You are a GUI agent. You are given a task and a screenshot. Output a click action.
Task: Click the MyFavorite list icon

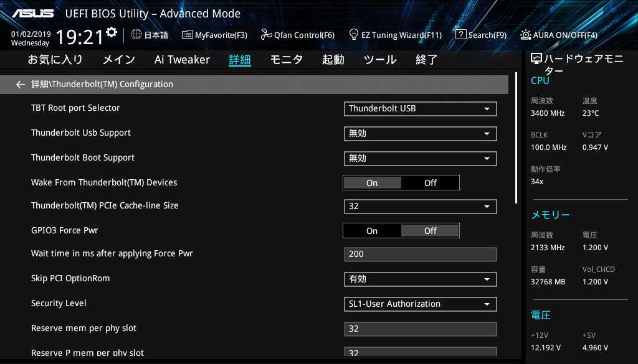(187, 34)
